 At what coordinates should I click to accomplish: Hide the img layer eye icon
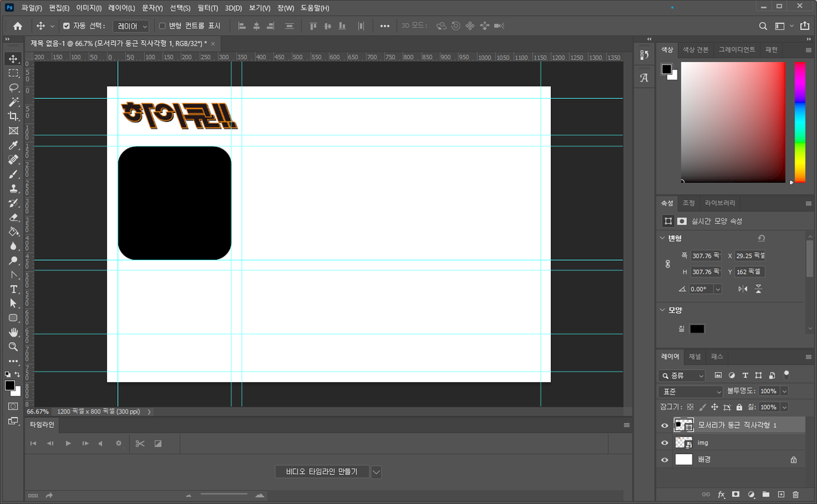coord(665,442)
